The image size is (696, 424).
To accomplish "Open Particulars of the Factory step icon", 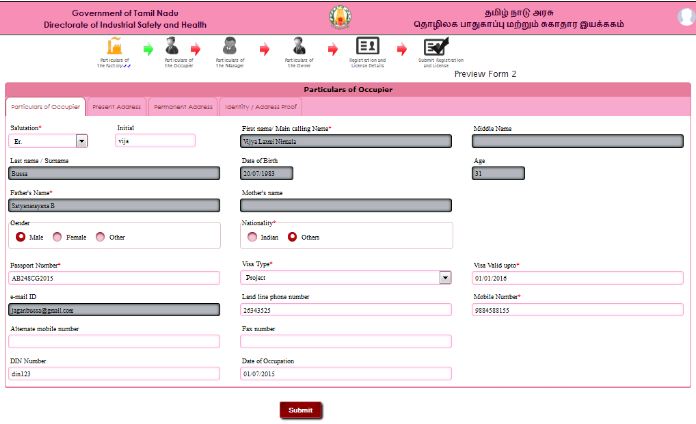I will 115,46.
